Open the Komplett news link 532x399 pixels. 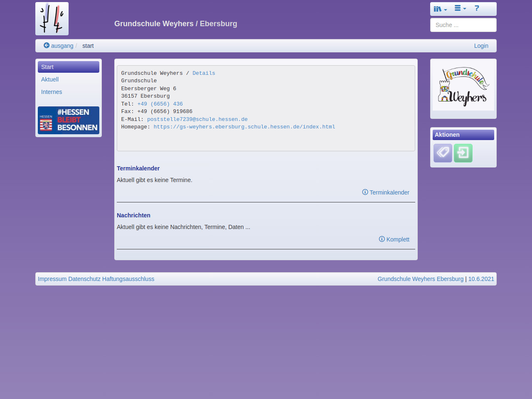[x=394, y=239]
